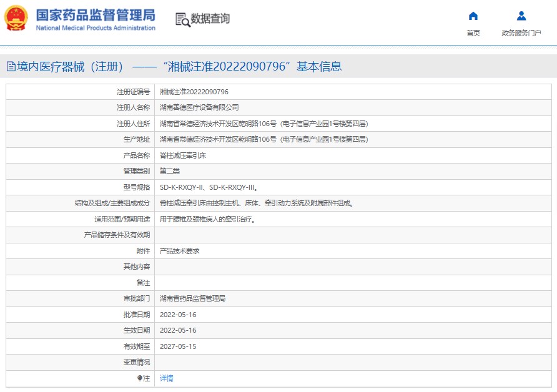Click the 产品技术要求 attachment text
The width and height of the screenshot is (557, 392).
click(x=179, y=251)
